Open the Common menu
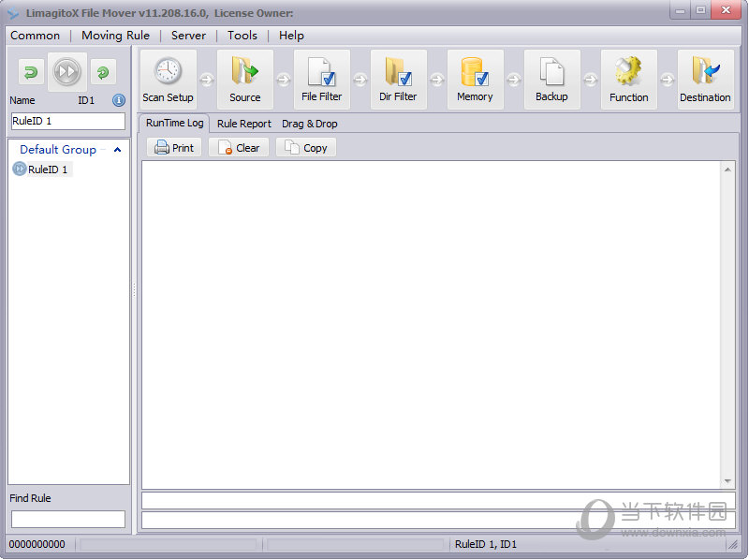The image size is (749, 560). click(36, 36)
